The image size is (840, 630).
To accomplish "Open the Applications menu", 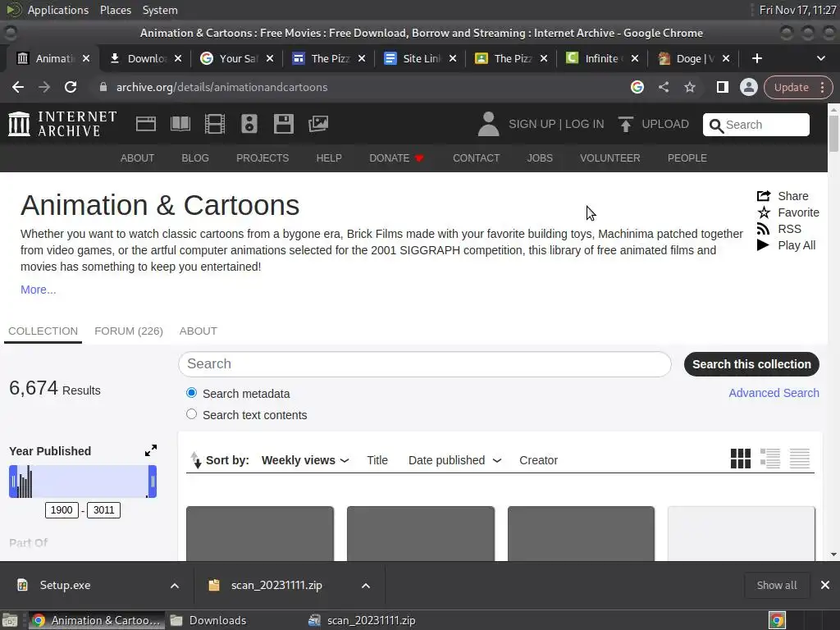I will [58, 10].
